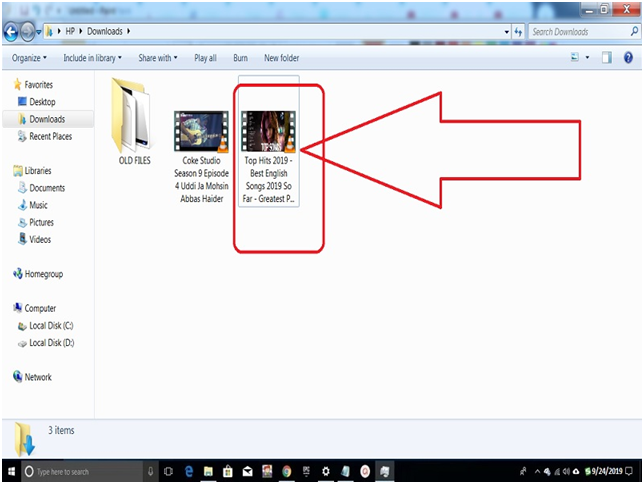
Task: Open the Pictures library
Action: (x=41, y=222)
